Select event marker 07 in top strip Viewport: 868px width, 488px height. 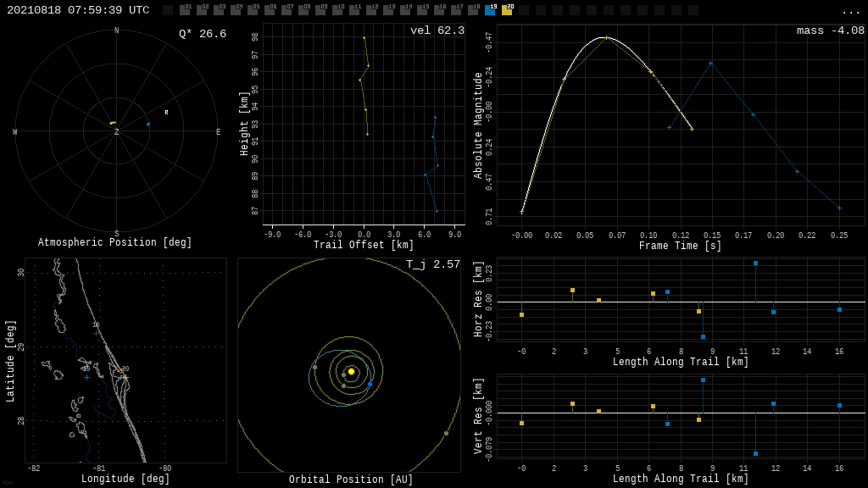(x=287, y=9)
